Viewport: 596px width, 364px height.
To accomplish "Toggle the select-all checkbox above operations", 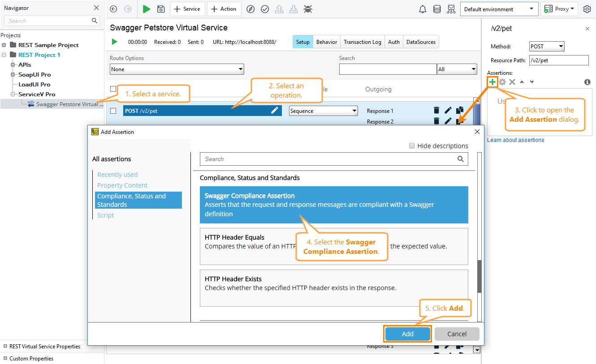I will pos(113,89).
